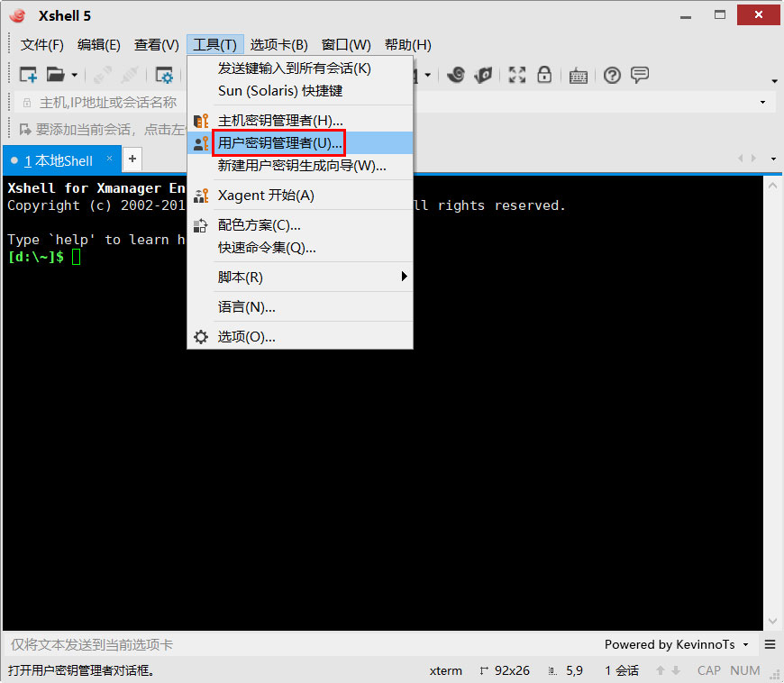Open toolbar overflow options arrow at far right
Image resolution: width=784 pixels, height=683 pixels.
(x=774, y=81)
